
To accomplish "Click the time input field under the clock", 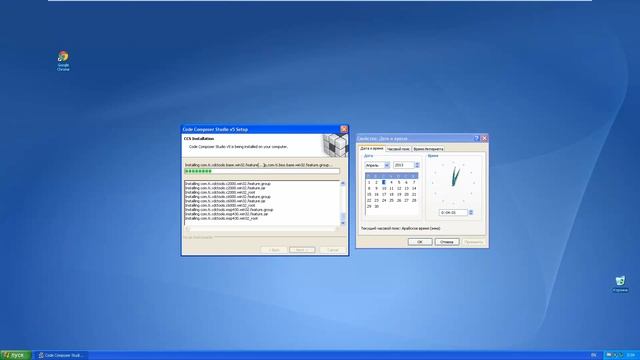I will pyautogui.click(x=453, y=213).
